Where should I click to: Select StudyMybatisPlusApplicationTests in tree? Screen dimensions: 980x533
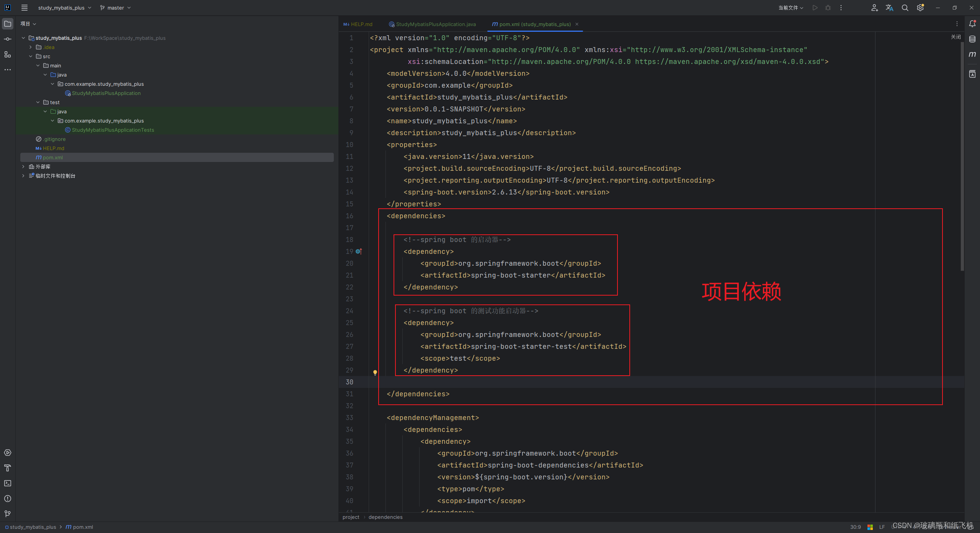[113, 130]
